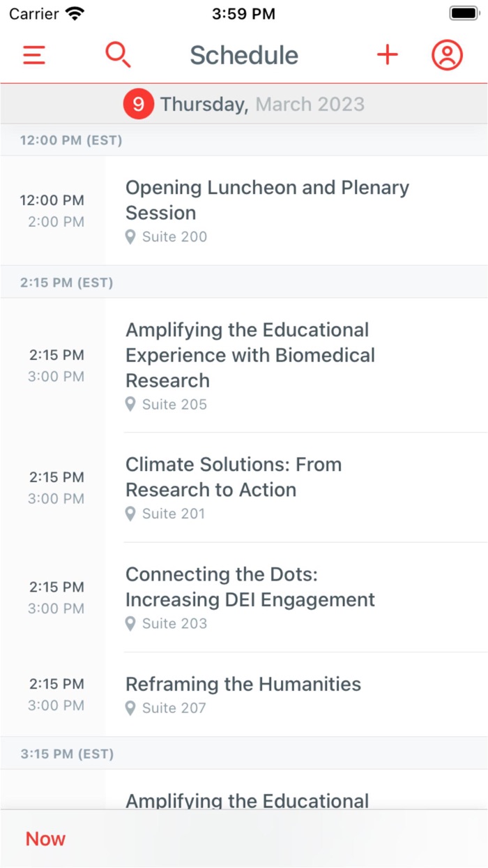The height and width of the screenshot is (868, 488).
Task: Tap location pin beside Suite 205
Action: point(130,405)
